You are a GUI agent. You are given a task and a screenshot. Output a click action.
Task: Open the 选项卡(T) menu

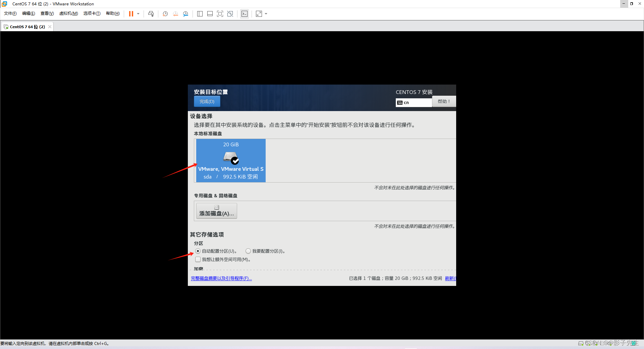pos(92,13)
